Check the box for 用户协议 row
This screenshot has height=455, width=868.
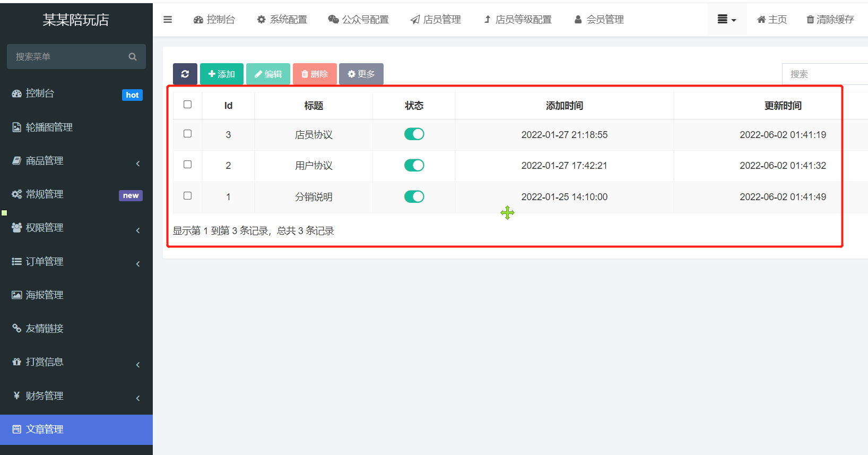tap(187, 165)
